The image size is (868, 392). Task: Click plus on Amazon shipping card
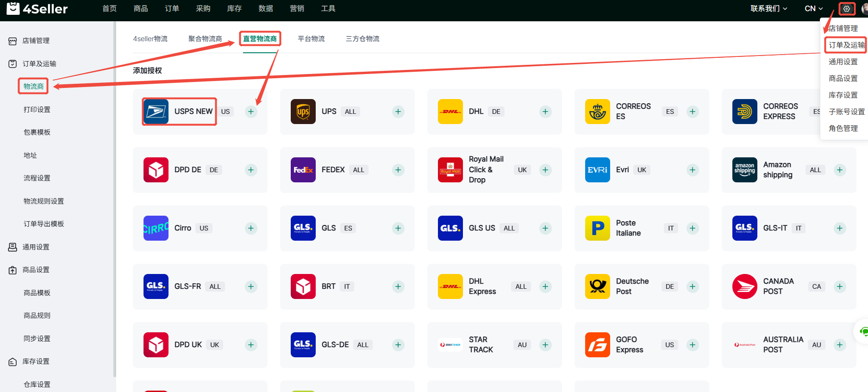(x=840, y=170)
